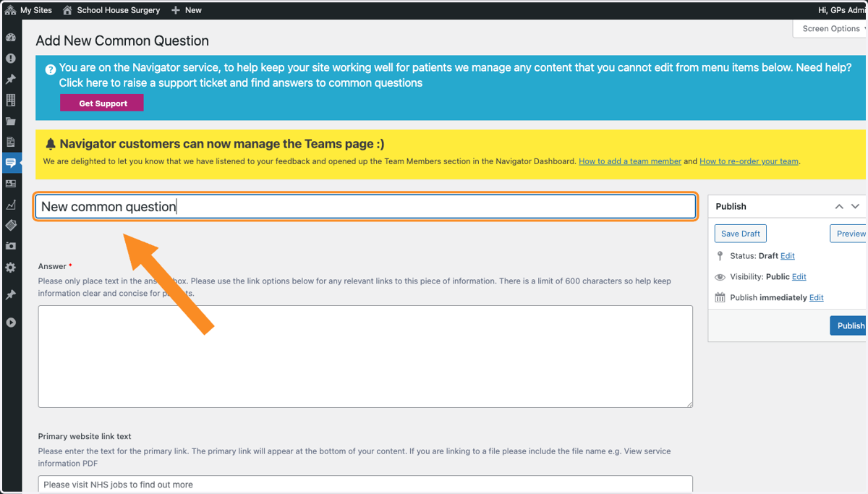
Task: Open the ticket tag icon in sidebar
Action: 11,226
